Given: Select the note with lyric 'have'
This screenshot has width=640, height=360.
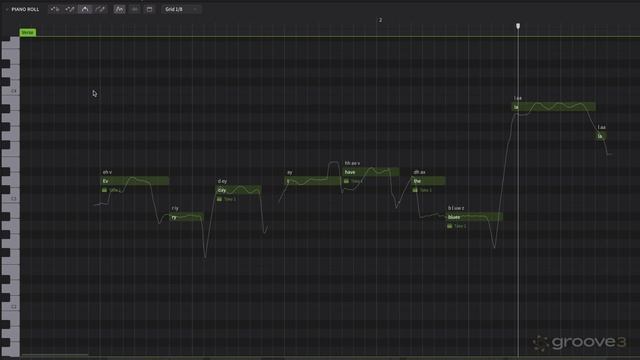Looking at the screenshot, I should coord(371,172).
